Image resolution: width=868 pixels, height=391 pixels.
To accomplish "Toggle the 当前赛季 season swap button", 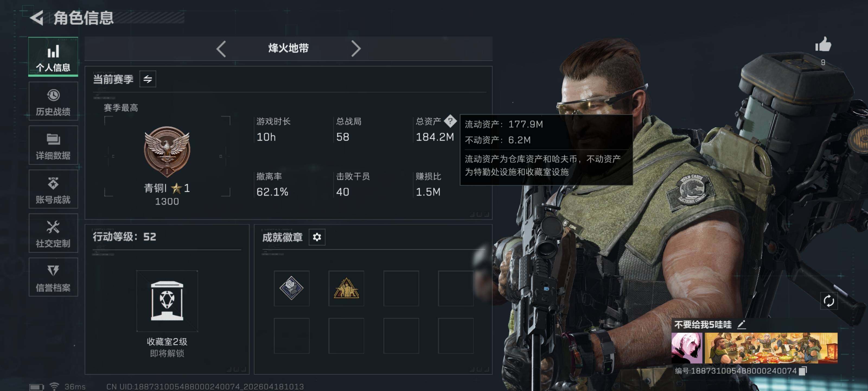I will pos(148,79).
